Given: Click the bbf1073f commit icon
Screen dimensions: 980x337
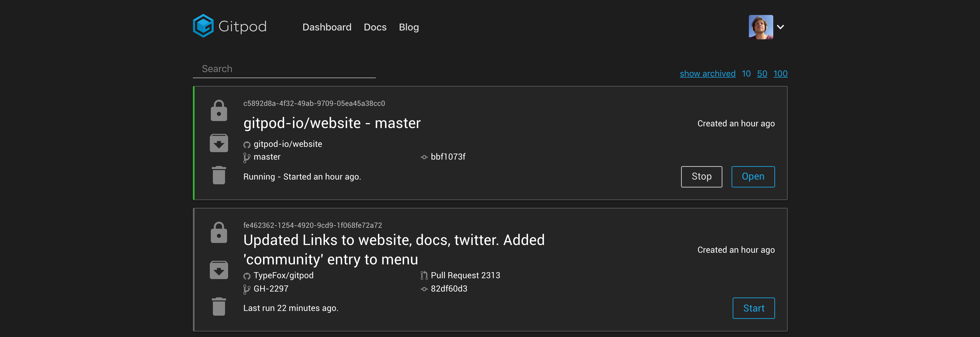Looking at the screenshot, I should point(424,157).
